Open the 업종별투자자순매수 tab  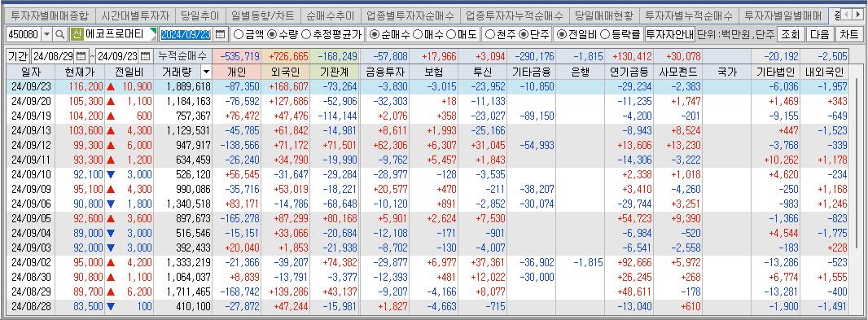point(410,16)
